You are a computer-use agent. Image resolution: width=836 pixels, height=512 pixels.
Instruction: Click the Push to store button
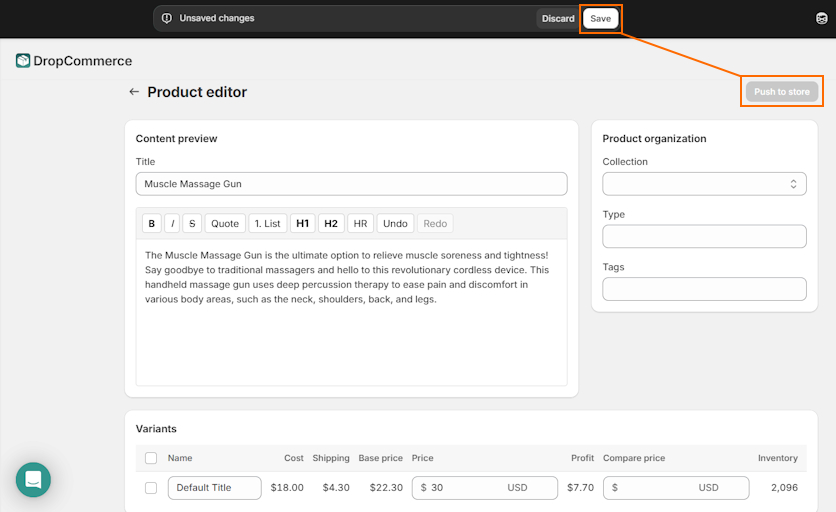(782, 92)
